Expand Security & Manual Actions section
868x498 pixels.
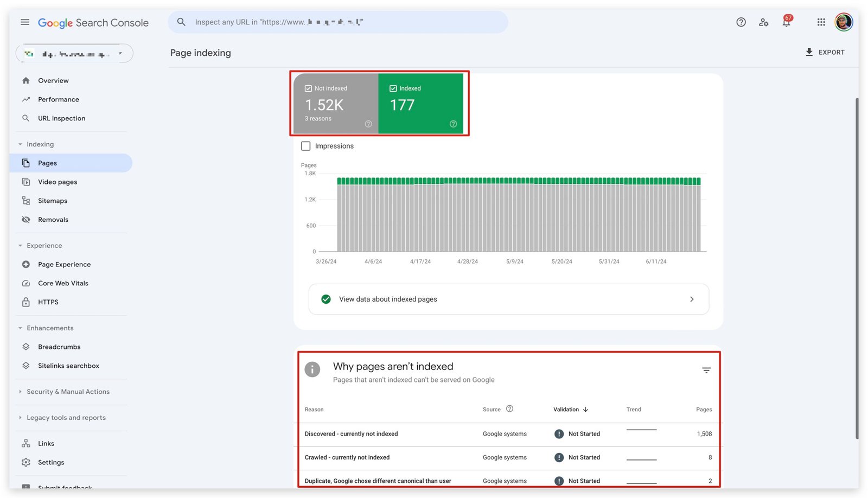coord(67,392)
